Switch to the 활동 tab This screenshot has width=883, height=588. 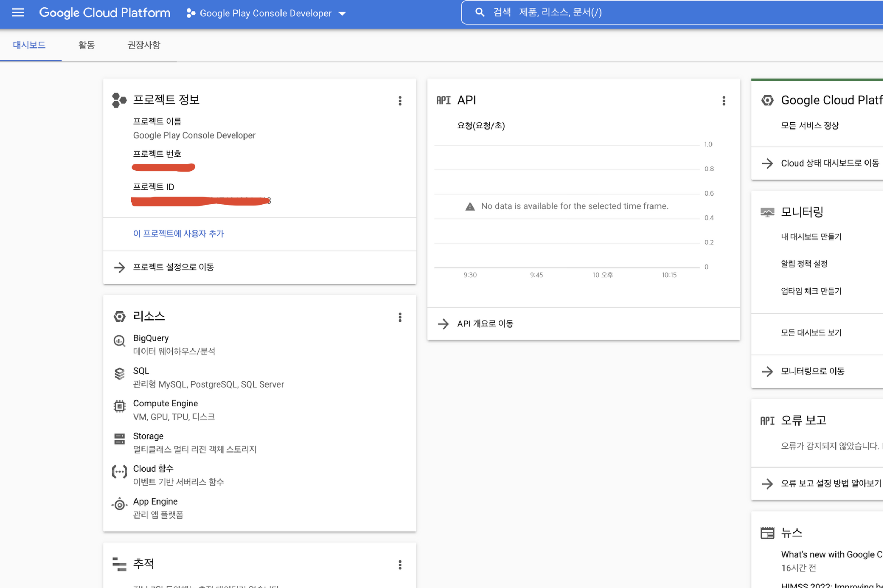coord(86,45)
